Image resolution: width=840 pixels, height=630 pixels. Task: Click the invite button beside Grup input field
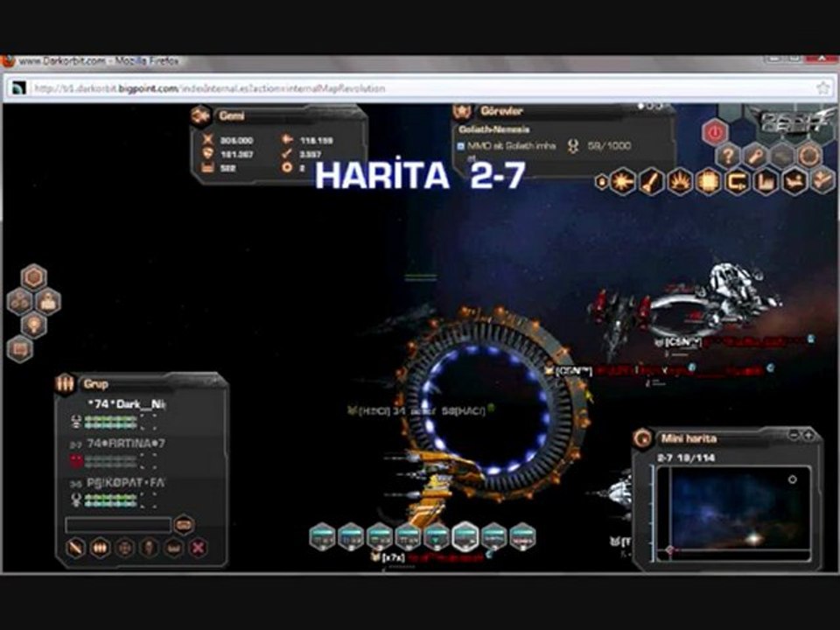click(x=184, y=524)
